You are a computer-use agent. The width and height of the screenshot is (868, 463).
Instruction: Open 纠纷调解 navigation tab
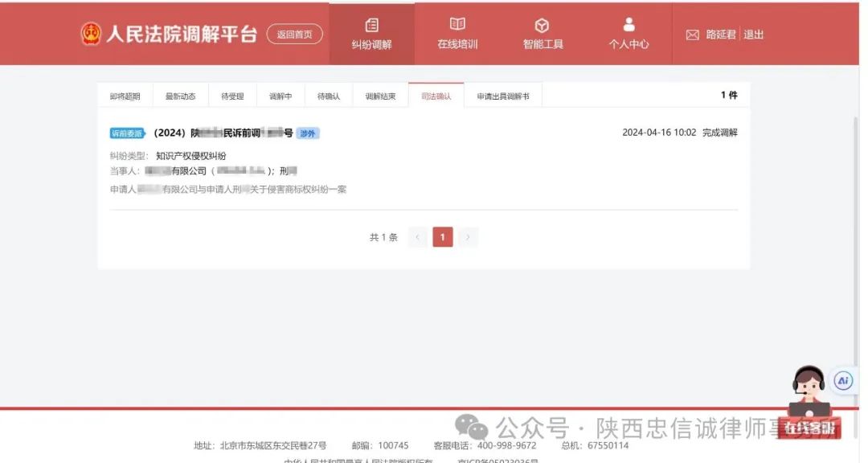[x=371, y=35]
